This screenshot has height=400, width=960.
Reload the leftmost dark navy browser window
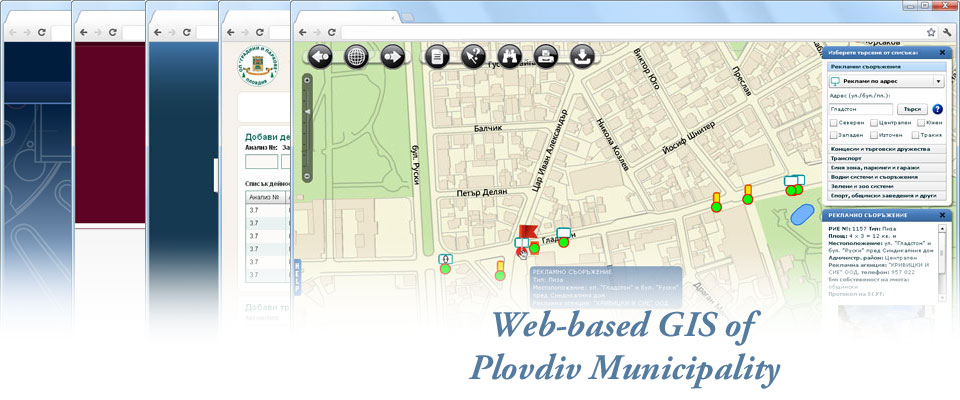point(42,32)
